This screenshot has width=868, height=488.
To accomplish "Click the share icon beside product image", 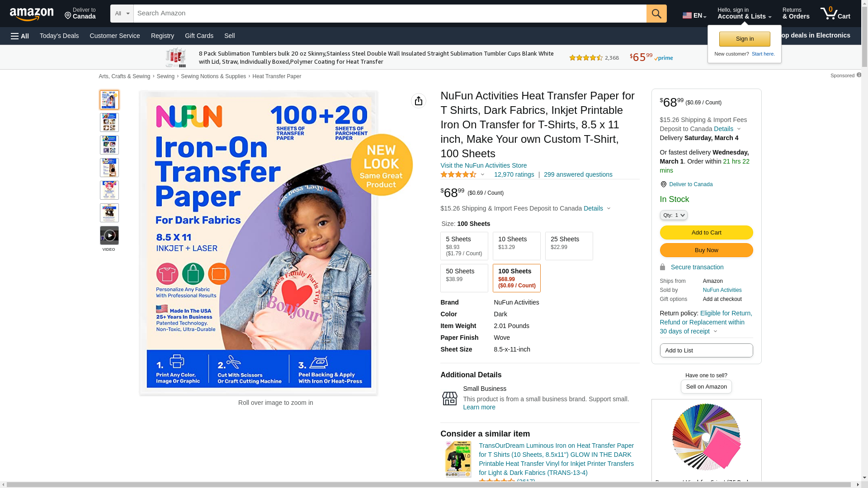I will [419, 101].
